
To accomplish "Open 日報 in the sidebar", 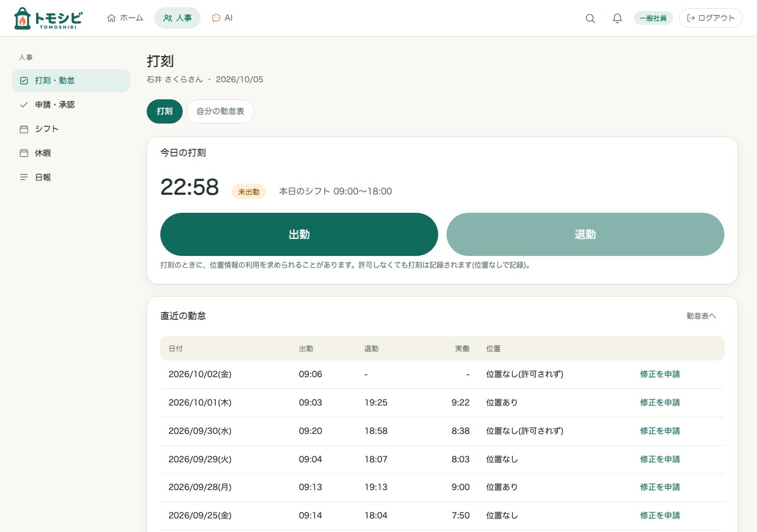I will pyautogui.click(x=71, y=177).
